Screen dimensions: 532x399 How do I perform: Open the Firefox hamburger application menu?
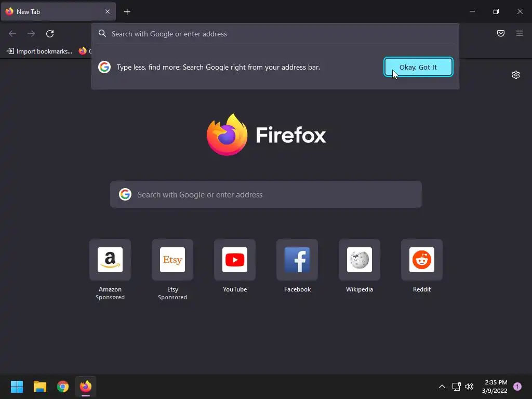point(519,33)
